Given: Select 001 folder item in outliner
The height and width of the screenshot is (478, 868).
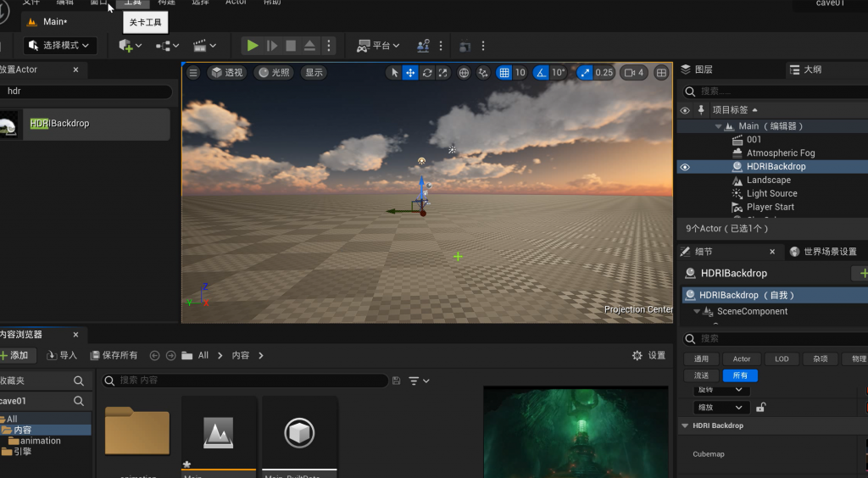Looking at the screenshot, I should [754, 139].
